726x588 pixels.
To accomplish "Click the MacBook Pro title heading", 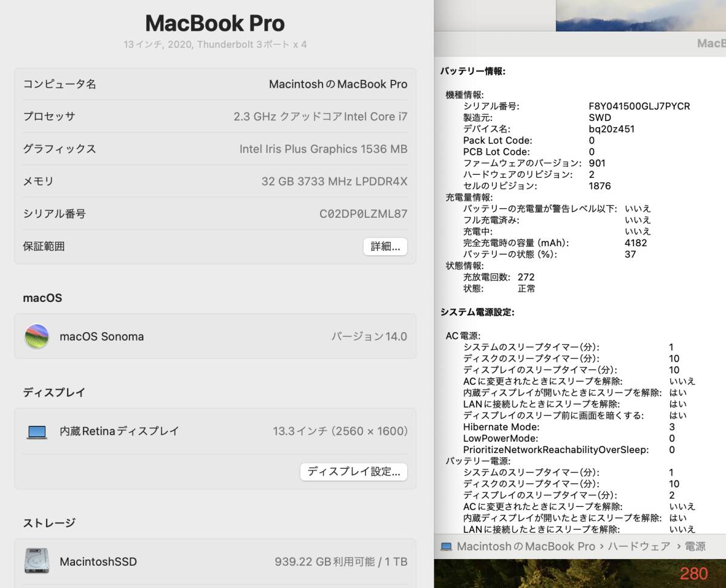I will pos(215,23).
